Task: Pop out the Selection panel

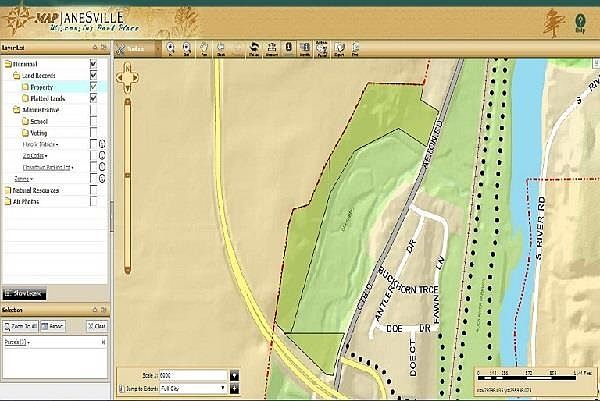Action: [x=103, y=309]
